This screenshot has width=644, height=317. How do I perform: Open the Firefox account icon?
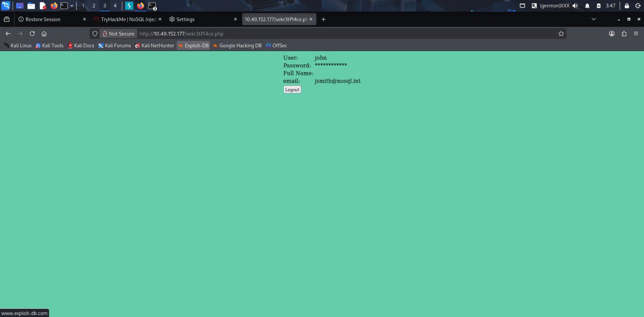click(x=612, y=34)
